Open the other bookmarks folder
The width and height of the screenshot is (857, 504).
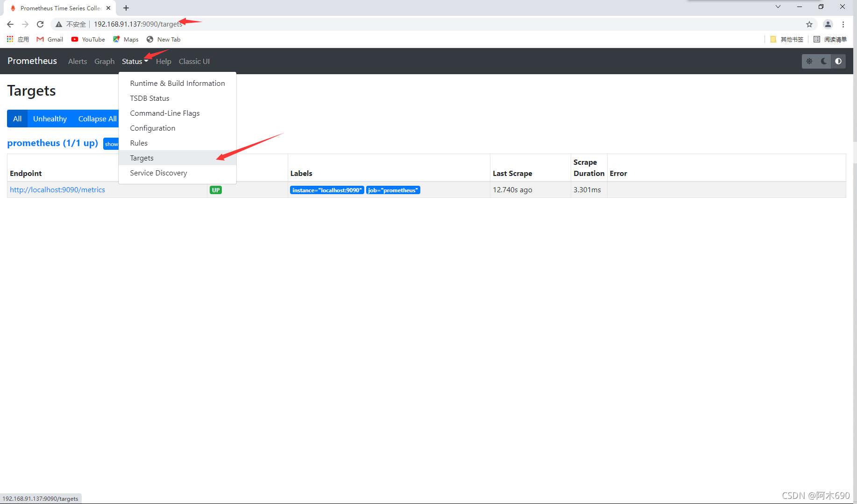(787, 39)
